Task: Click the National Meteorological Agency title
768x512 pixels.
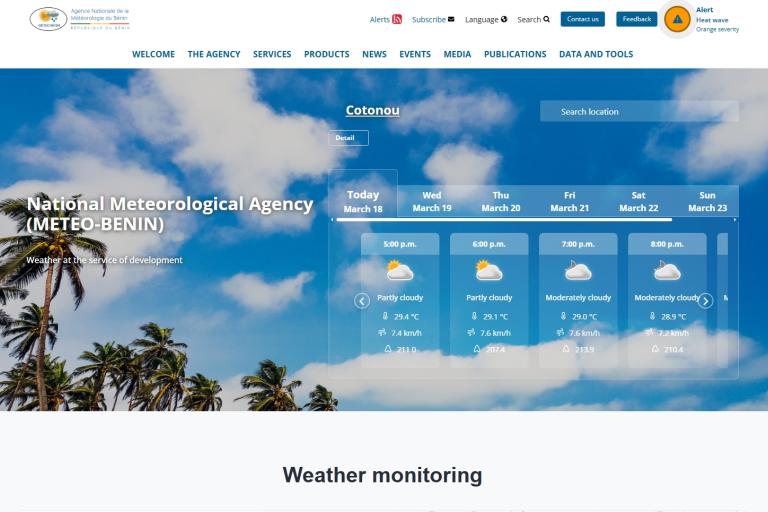Action: coord(170,214)
